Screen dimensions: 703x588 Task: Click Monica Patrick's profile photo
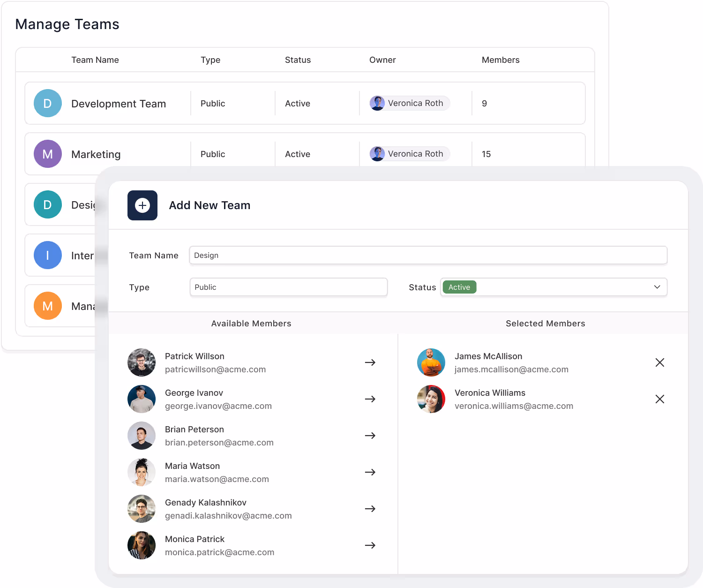(142, 545)
